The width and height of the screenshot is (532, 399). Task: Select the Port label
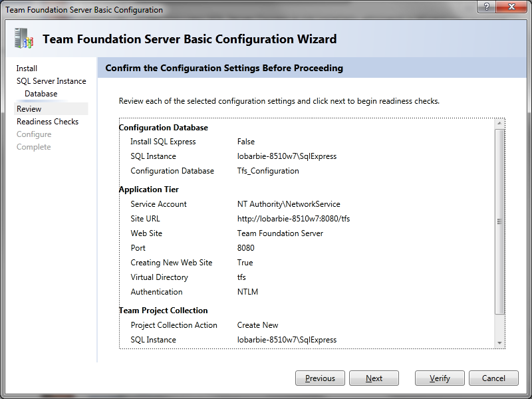[138, 247]
